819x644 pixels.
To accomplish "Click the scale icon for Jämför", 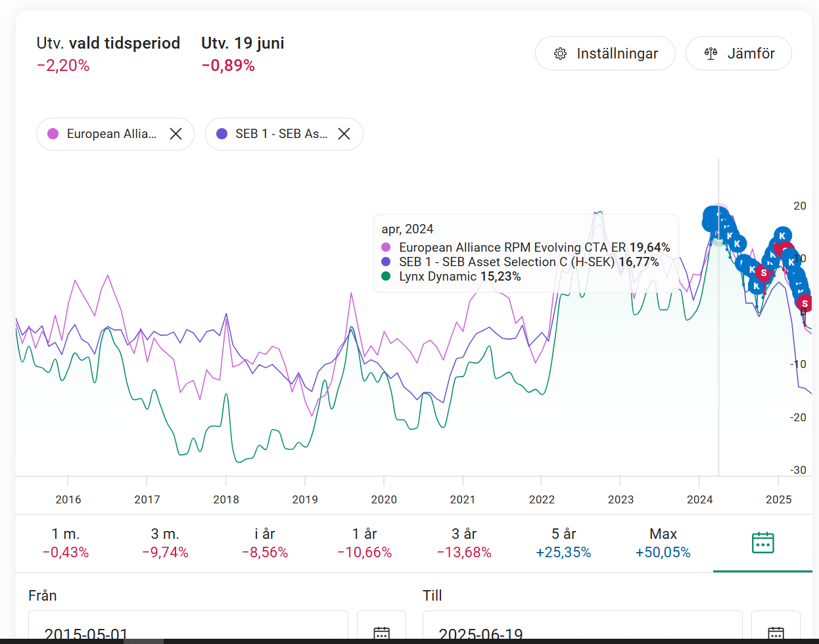I will click(711, 54).
